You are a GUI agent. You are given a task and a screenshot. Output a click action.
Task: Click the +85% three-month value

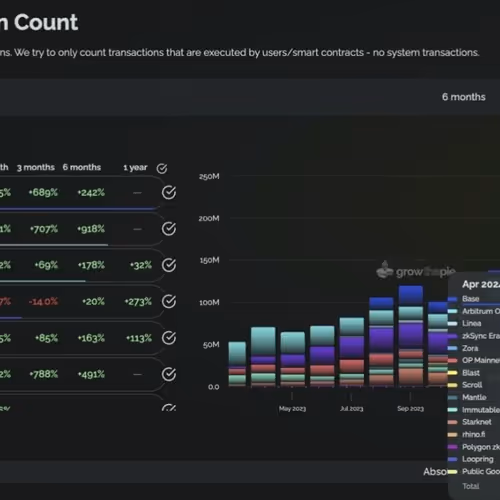[x=46, y=338]
